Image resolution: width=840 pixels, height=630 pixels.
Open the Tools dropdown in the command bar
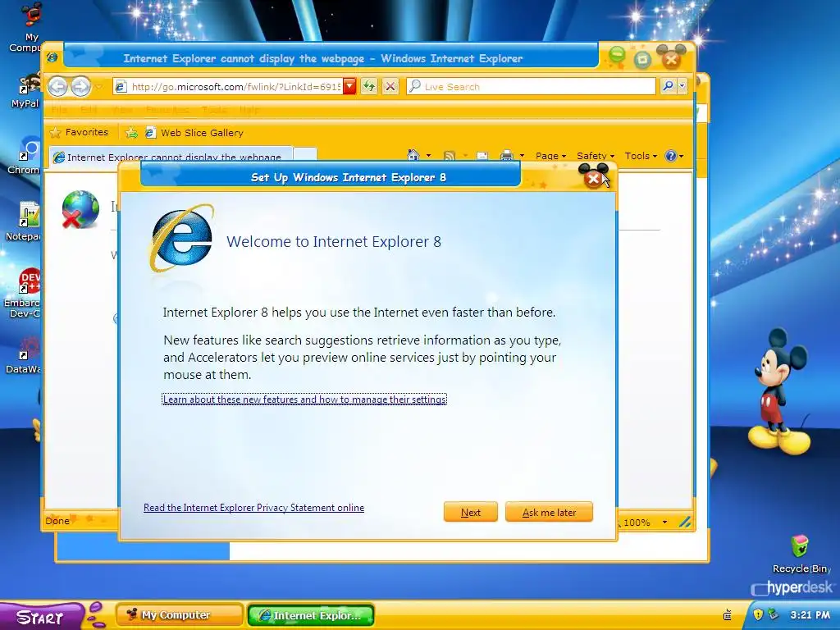coord(641,156)
